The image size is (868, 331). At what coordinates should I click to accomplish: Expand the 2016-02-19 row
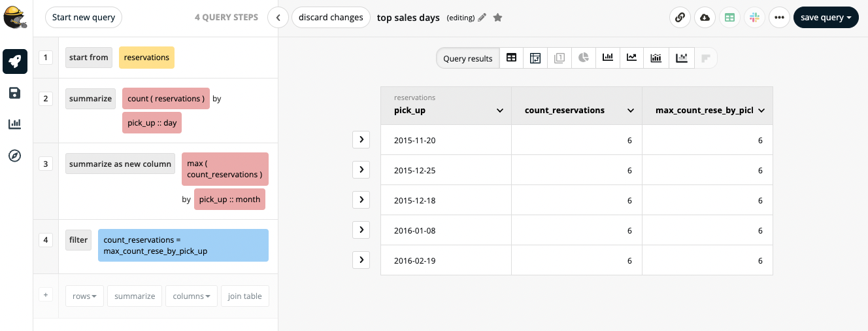coord(361,260)
